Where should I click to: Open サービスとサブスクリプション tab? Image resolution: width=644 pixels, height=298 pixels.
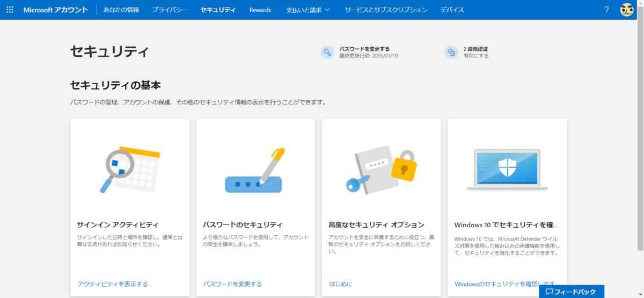pos(386,10)
